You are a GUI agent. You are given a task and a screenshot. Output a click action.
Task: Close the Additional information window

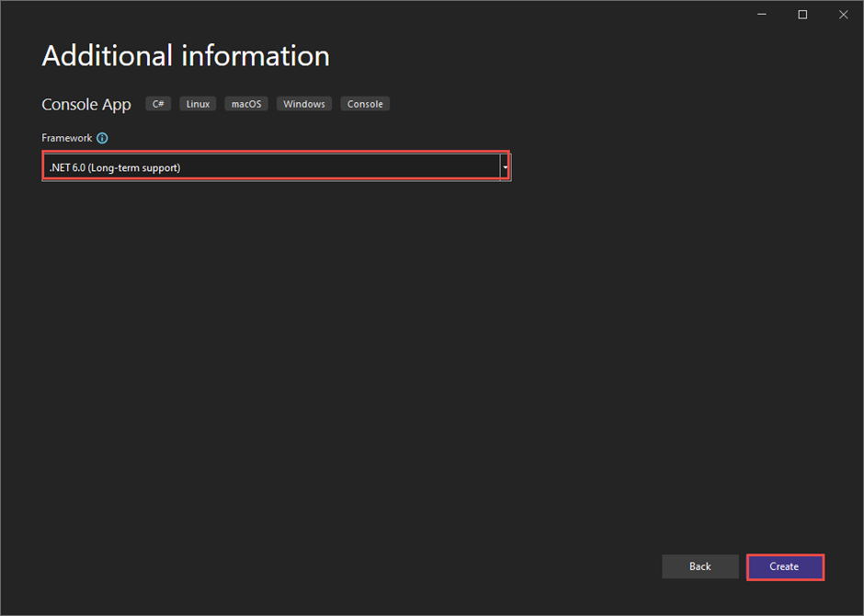click(843, 14)
